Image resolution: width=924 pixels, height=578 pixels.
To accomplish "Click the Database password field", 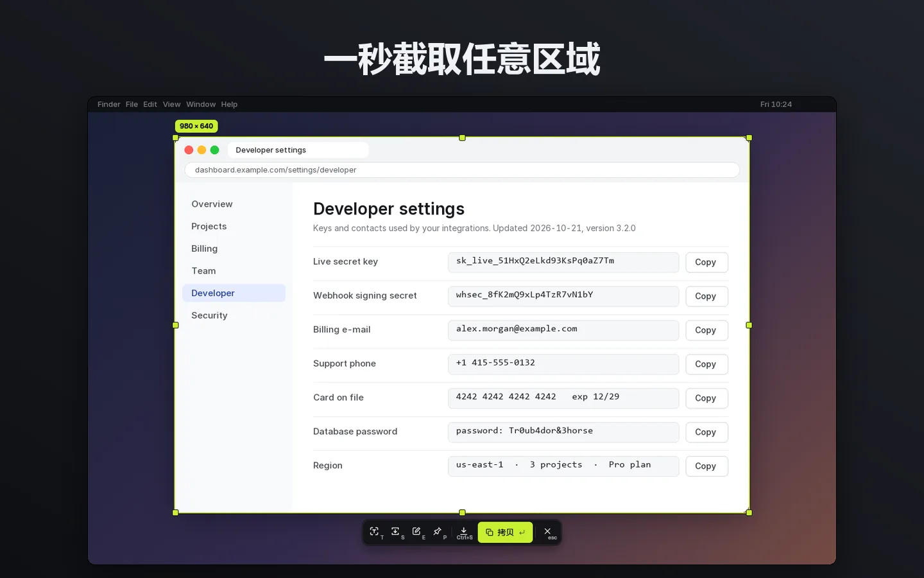I will (x=563, y=432).
